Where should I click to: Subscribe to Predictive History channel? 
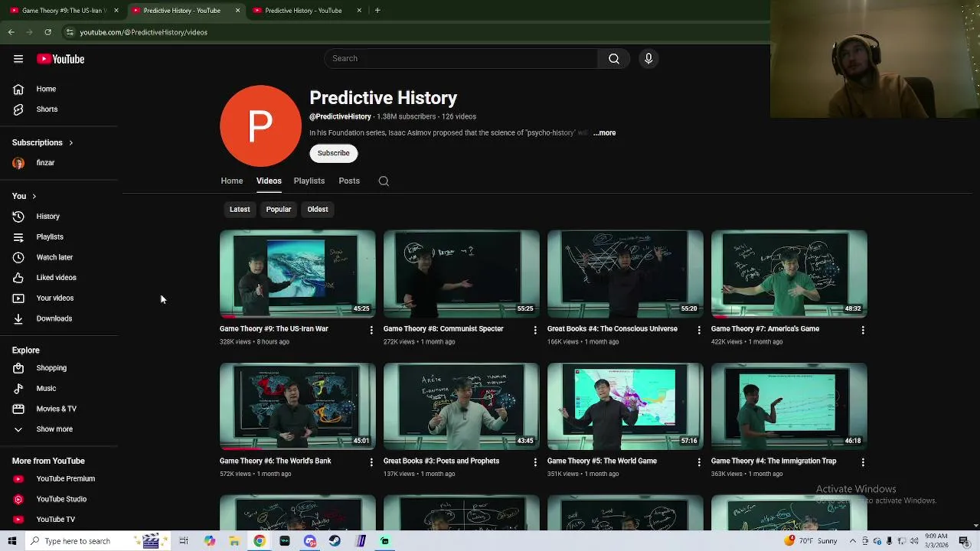tap(334, 153)
